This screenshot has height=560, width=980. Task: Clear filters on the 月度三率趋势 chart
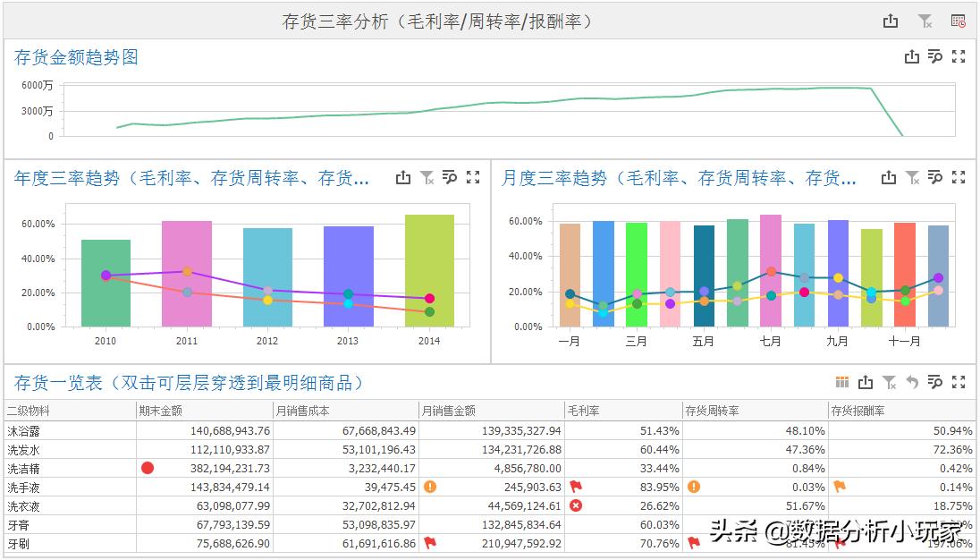point(913,177)
